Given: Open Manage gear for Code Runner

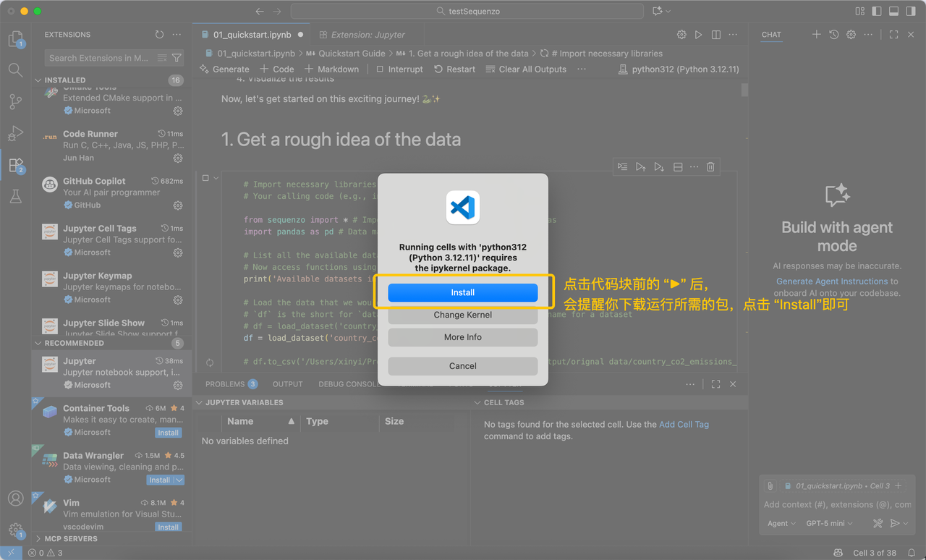Looking at the screenshot, I should coord(178,158).
